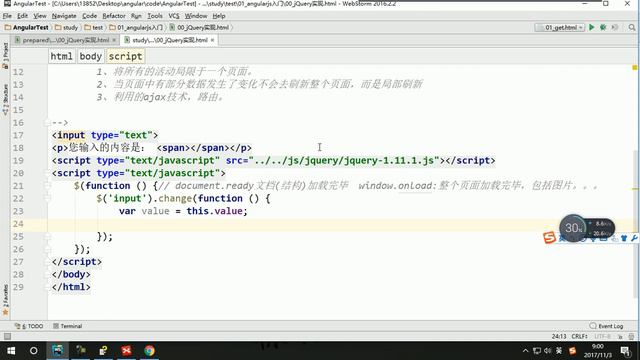This screenshot has width=640, height=360.
Task: Select AngularTest in the navigation bar
Action: (x=27, y=27)
